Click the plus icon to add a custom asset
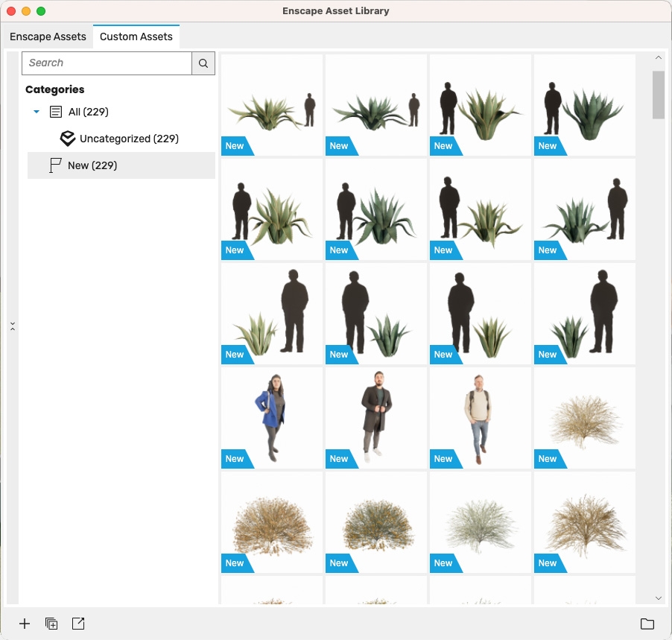 click(25, 624)
